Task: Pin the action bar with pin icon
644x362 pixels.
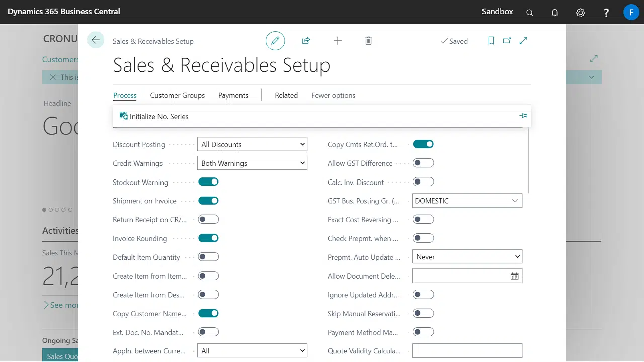Action: 523,116
